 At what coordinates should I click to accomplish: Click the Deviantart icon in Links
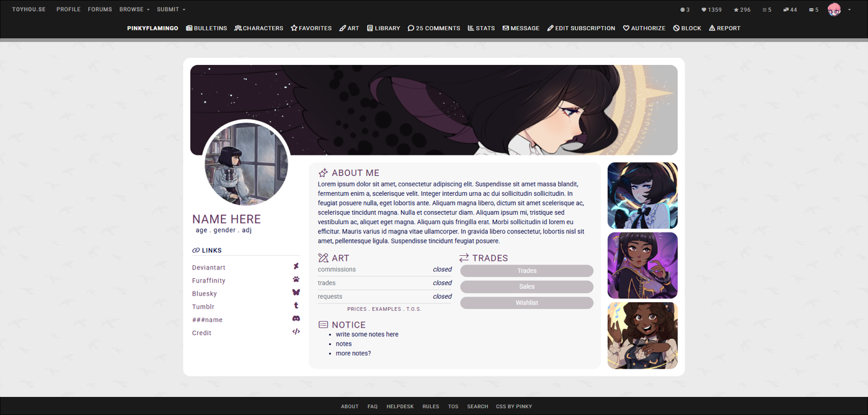click(296, 266)
